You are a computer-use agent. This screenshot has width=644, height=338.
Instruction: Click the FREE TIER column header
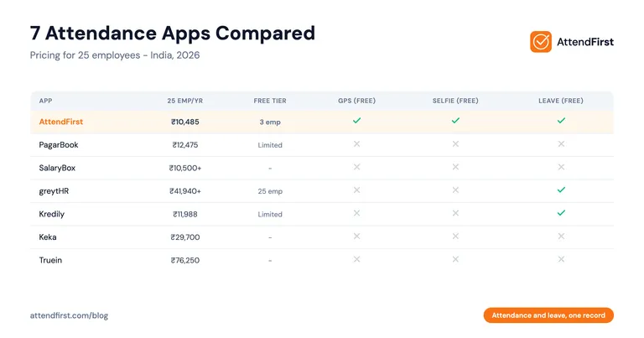[x=270, y=101]
